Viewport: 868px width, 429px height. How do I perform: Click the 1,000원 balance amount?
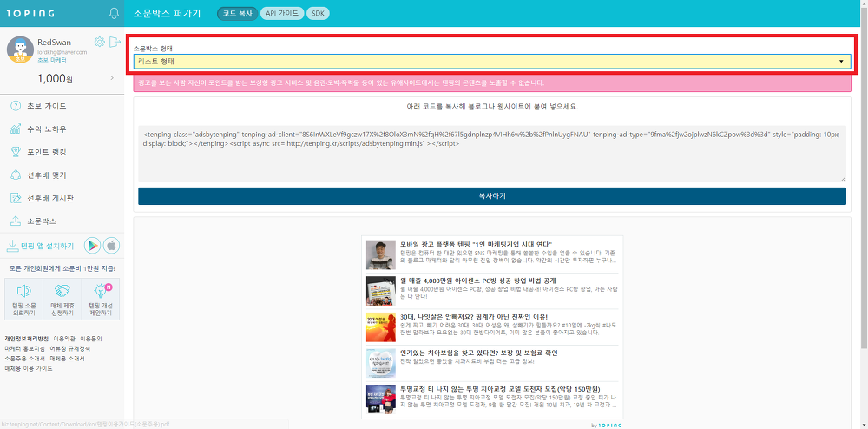[55, 79]
